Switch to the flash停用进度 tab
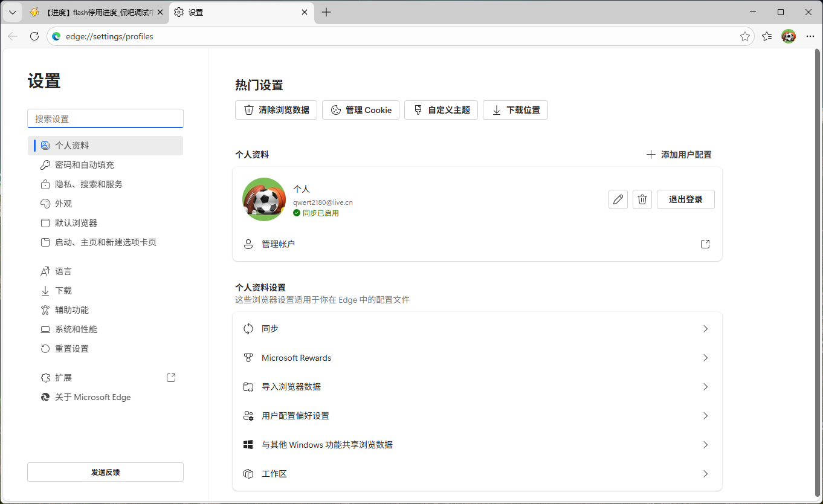This screenshot has height=504, width=823. tap(97, 12)
